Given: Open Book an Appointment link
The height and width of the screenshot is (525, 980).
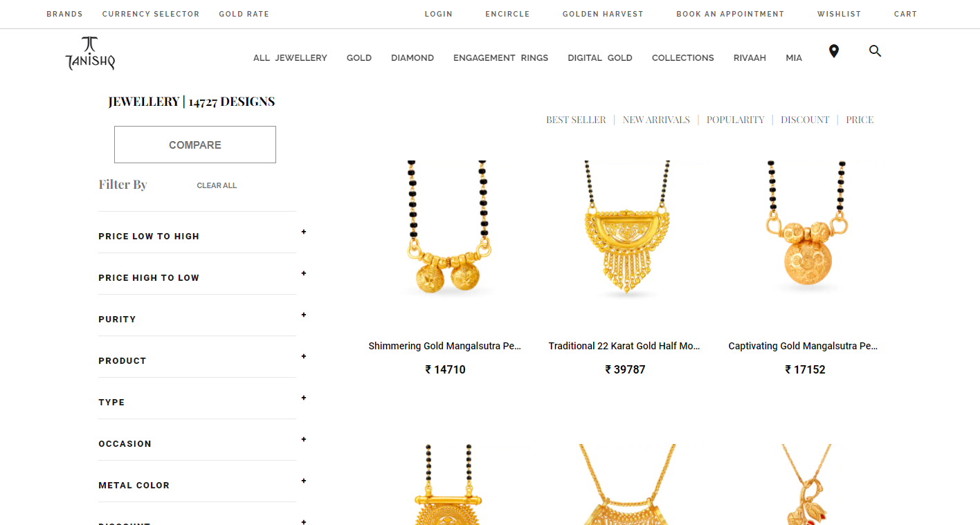Looking at the screenshot, I should pyautogui.click(x=730, y=14).
